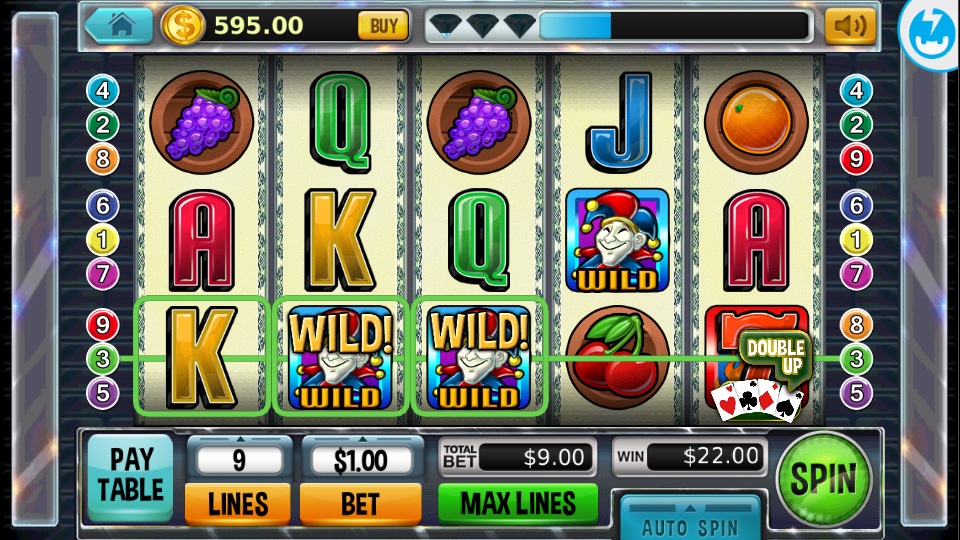The width and height of the screenshot is (960, 540).
Task: Increase the lines count arrow above 9
Action: (239, 440)
